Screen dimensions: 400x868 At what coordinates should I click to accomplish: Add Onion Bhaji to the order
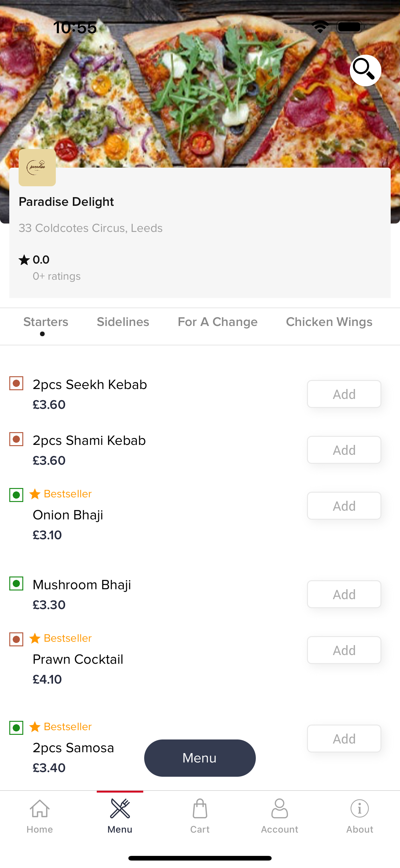pyautogui.click(x=344, y=506)
